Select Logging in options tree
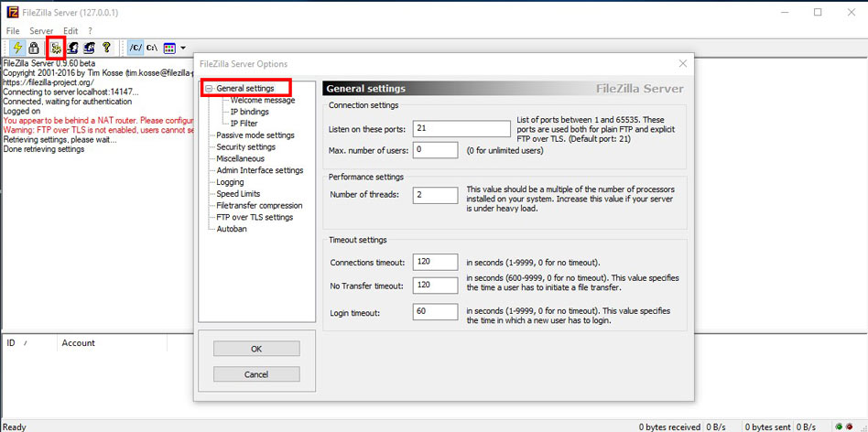The width and height of the screenshot is (868, 432). (x=230, y=182)
